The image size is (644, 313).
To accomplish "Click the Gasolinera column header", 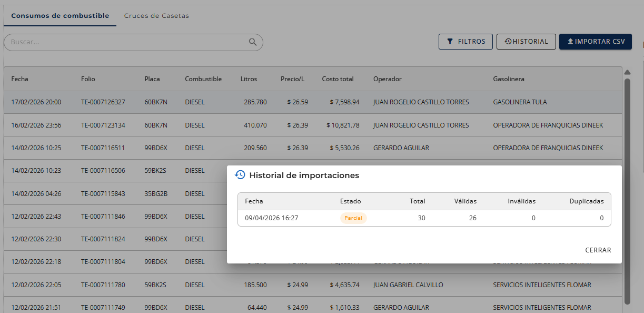I will pos(508,79).
